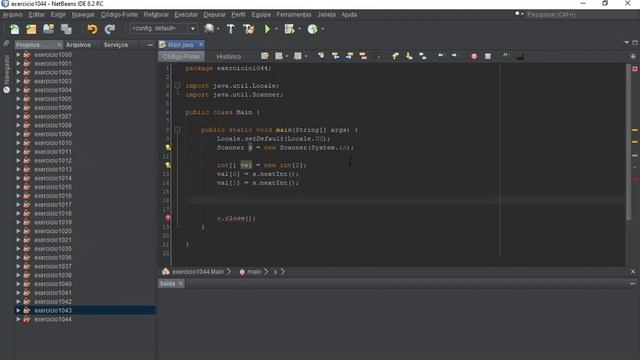Minimize the Projetos panel group
The image size is (640, 360).
(150, 45)
